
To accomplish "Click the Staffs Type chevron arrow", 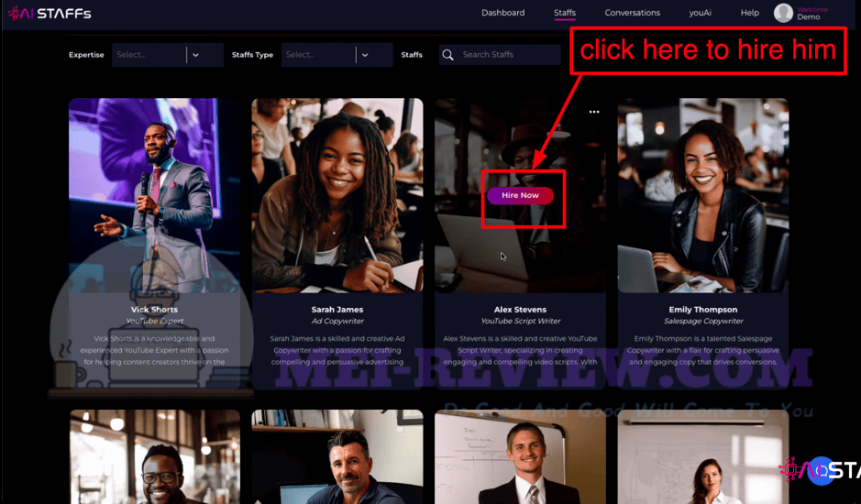I will tap(365, 55).
